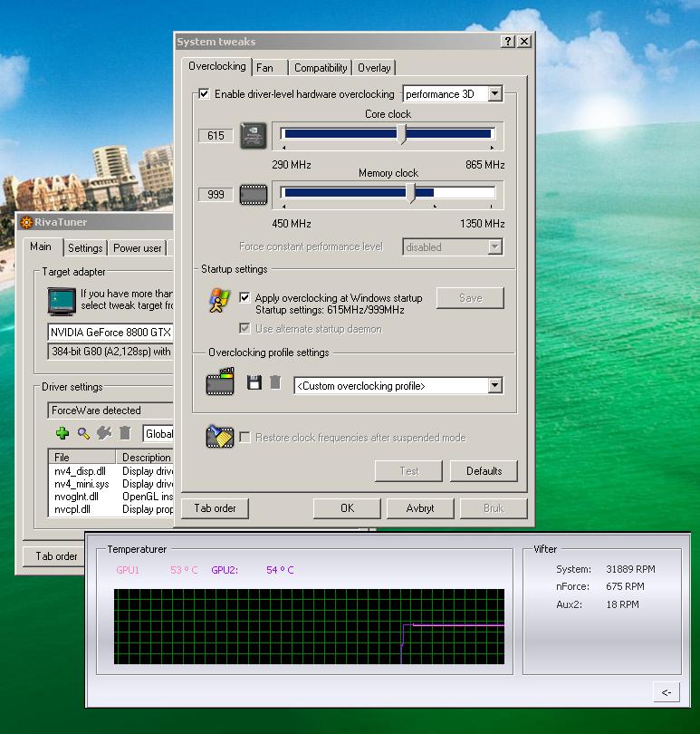
Task: Click the RivaTuner title bar logo icon
Action: [26, 222]
